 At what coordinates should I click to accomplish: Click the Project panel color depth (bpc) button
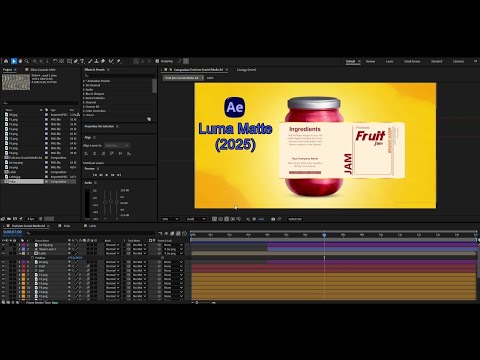31,219
